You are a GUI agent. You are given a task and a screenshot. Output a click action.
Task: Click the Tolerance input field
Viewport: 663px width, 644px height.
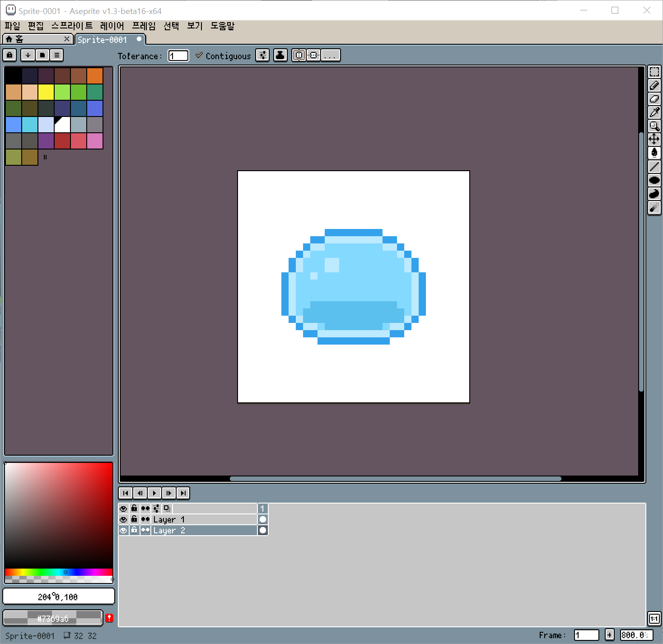pos(178,56)
